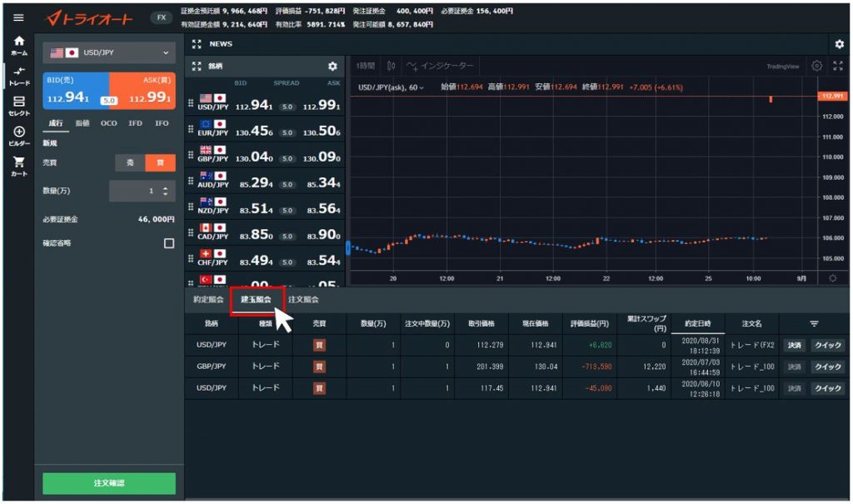Grab USD/JPY row drag handle

191,102
